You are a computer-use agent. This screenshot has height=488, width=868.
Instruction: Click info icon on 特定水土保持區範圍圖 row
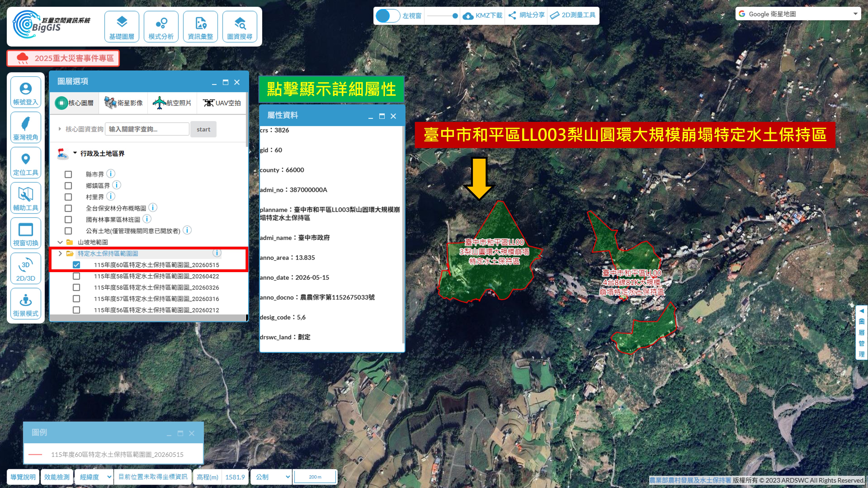[217, 253]
